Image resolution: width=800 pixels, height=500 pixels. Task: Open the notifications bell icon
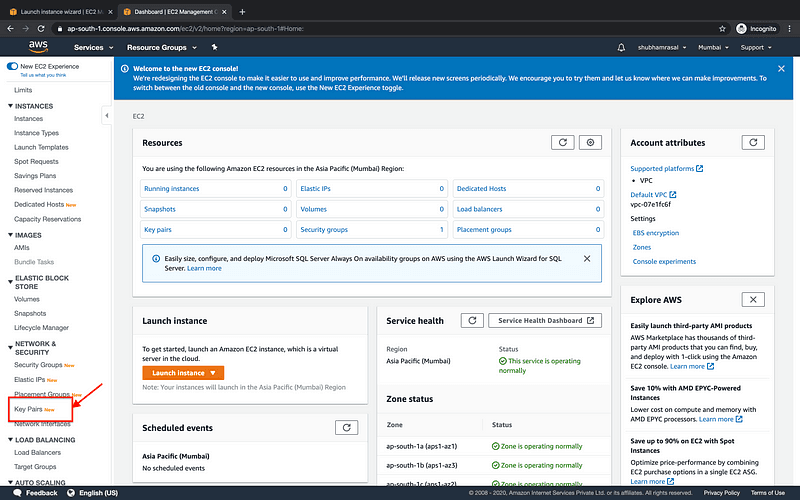point(621,47)
